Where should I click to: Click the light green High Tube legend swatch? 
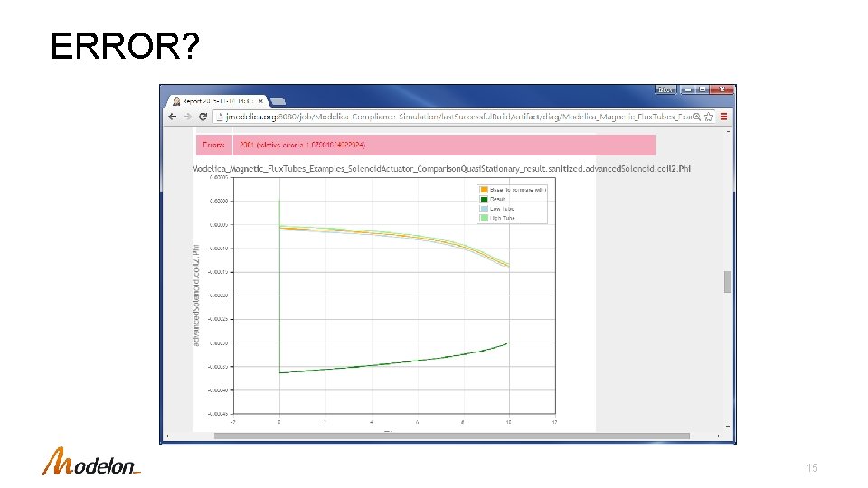pos(484,218)
